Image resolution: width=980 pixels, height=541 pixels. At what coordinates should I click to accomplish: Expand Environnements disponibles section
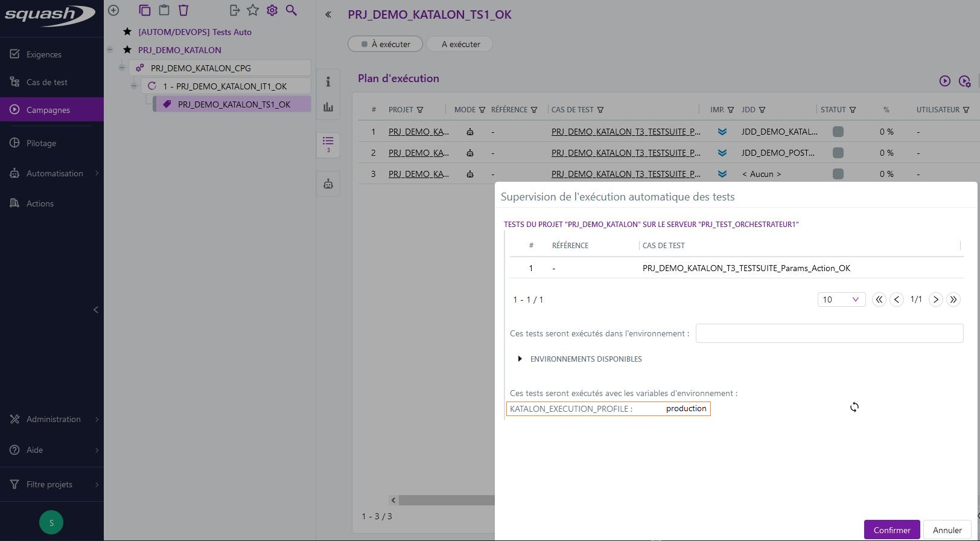point(520,359)
